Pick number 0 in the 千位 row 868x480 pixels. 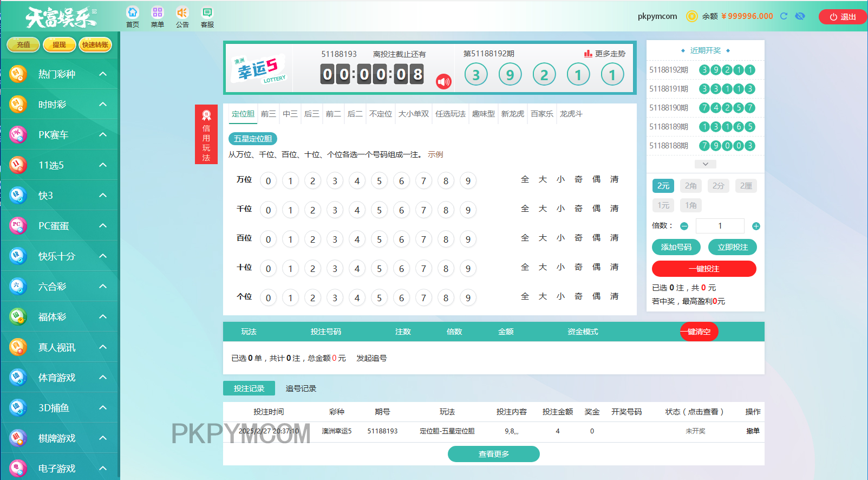click(268, 210)
